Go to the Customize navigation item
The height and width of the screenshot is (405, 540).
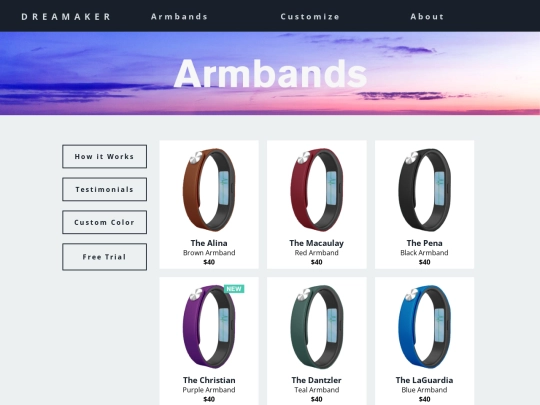pyautogui.click(x=310, y=17)
